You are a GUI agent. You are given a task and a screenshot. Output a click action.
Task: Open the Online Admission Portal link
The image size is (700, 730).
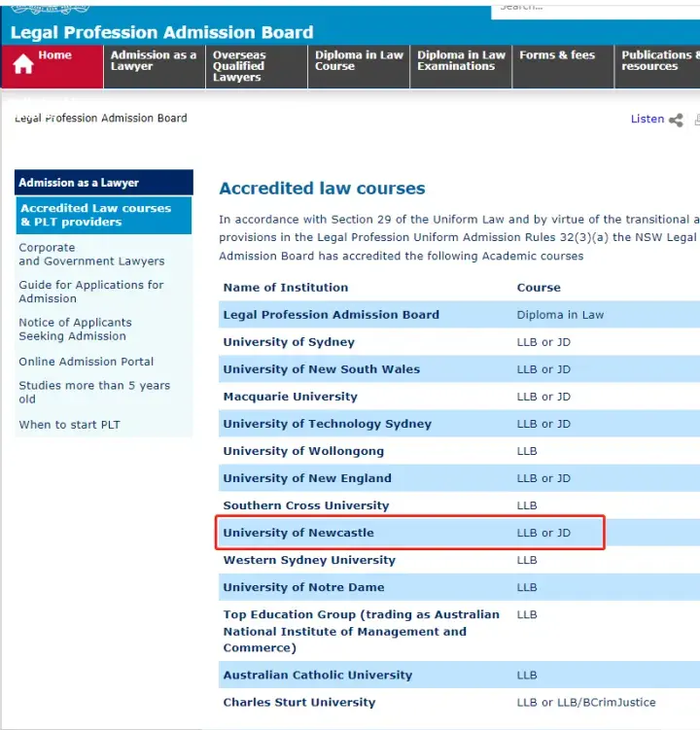(87, 362)
